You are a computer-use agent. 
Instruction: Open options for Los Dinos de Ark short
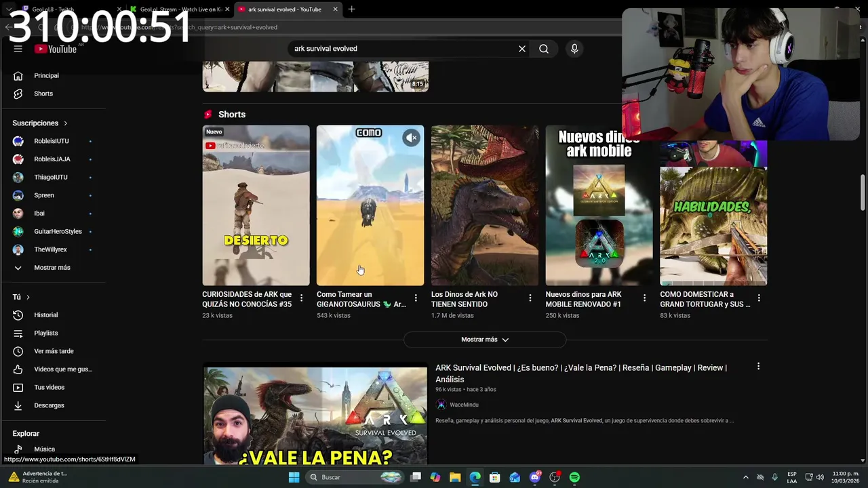pyautogui.click(x=530, y=298)
